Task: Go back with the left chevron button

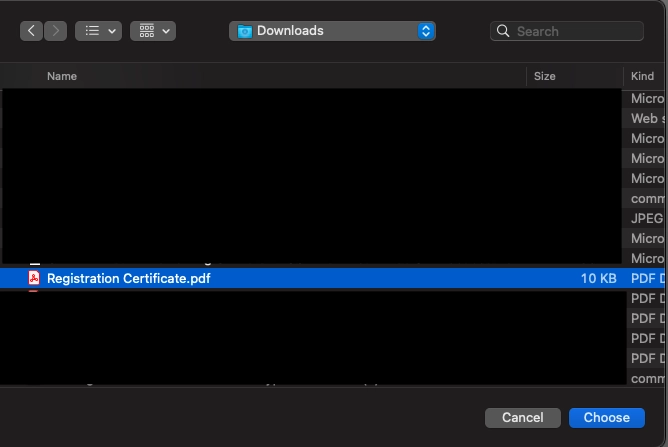Action: (x=31, y=31)
